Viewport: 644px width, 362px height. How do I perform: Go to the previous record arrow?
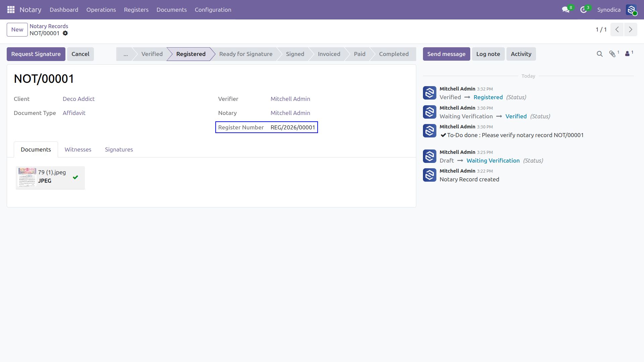tap(617, 29)
